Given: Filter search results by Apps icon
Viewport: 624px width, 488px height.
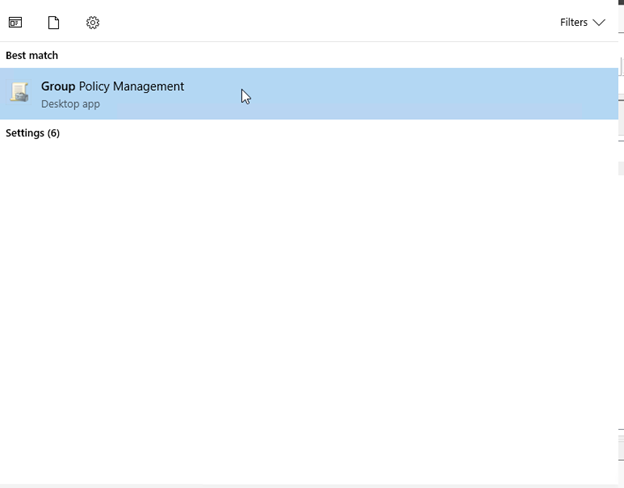Looking at the screenshot, I should tap(16, 23).
